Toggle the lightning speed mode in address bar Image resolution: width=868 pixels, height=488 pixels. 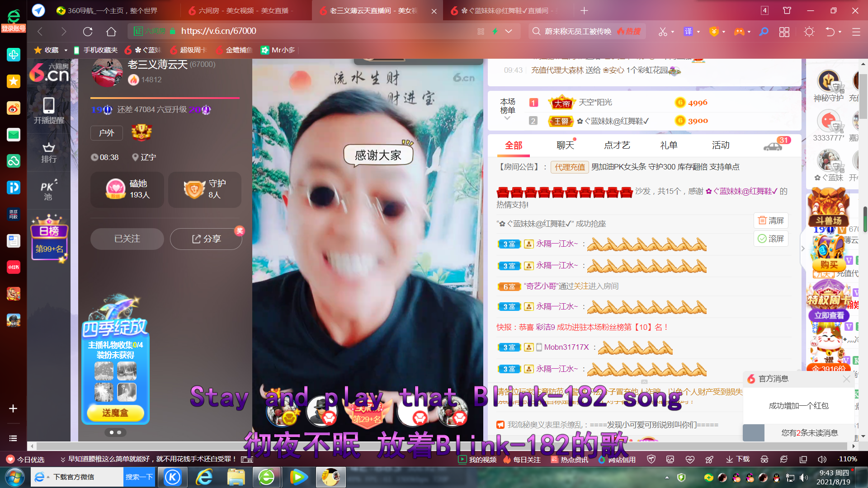[495, 31]
